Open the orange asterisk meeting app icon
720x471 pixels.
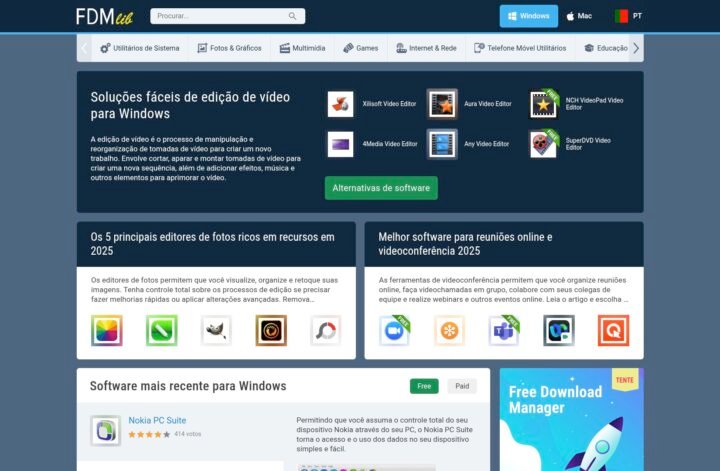[x=450, y=331]
